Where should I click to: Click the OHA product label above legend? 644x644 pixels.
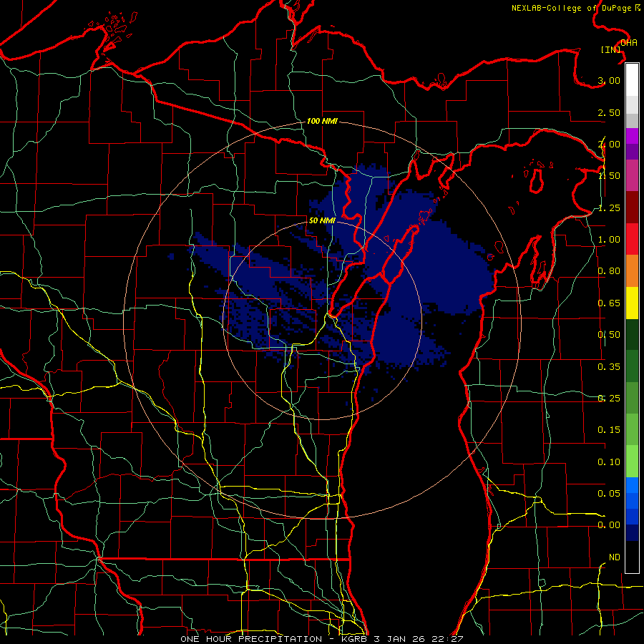629,43
